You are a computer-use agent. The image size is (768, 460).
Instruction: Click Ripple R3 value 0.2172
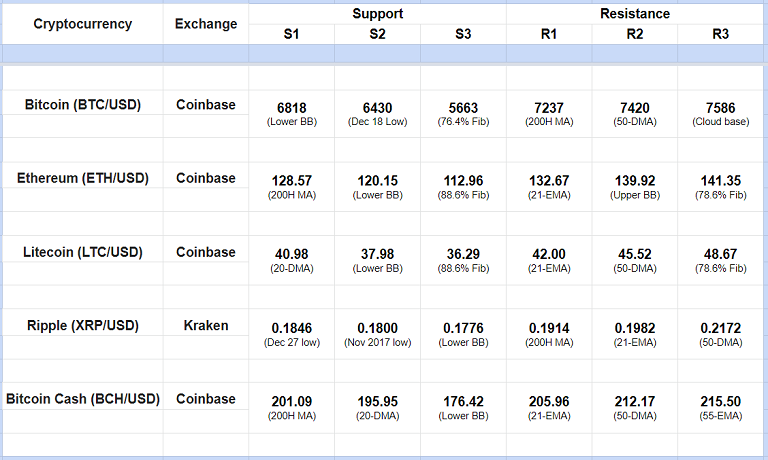[x=721, y=328]
